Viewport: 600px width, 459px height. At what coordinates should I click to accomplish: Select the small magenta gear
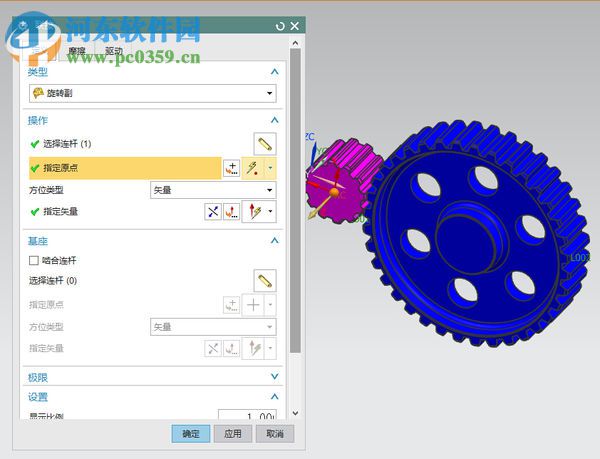(x=344, y=182)
